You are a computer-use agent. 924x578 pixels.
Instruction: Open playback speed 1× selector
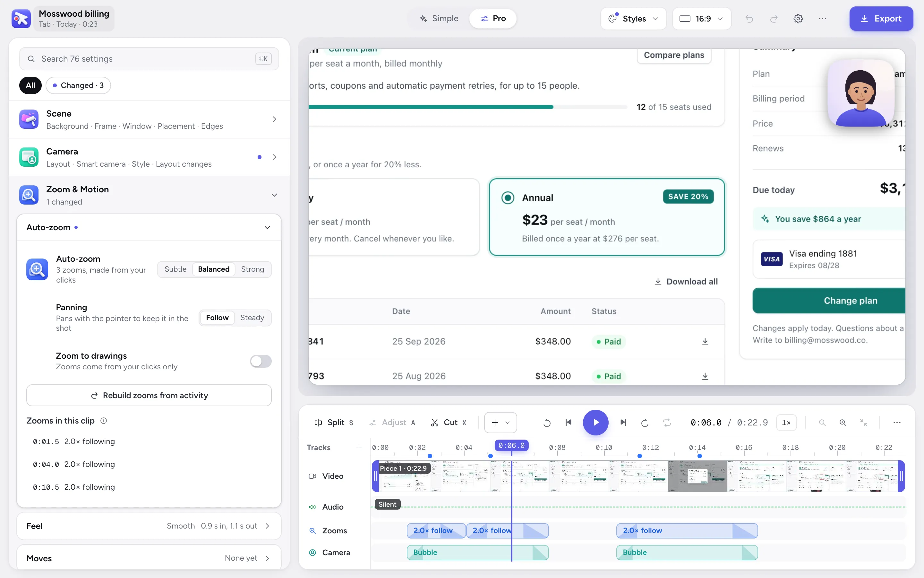[x=786, y=422]
